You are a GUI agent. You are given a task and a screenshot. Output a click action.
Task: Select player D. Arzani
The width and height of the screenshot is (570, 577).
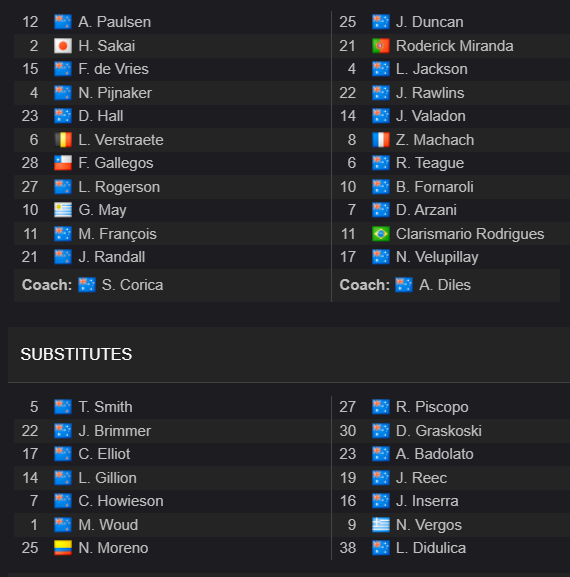[426, 210]
